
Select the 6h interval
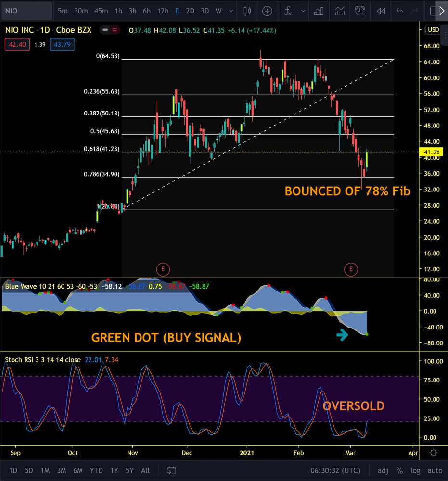147,11
